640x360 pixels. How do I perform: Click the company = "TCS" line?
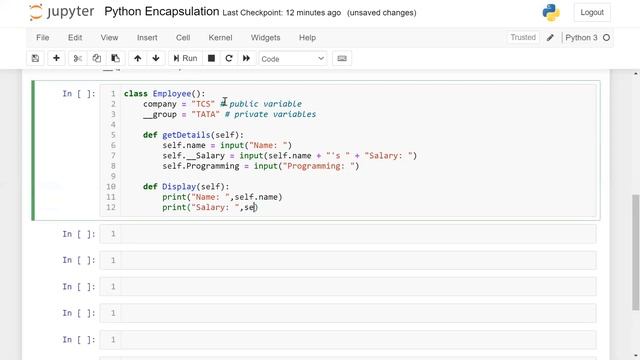[222, 104]
